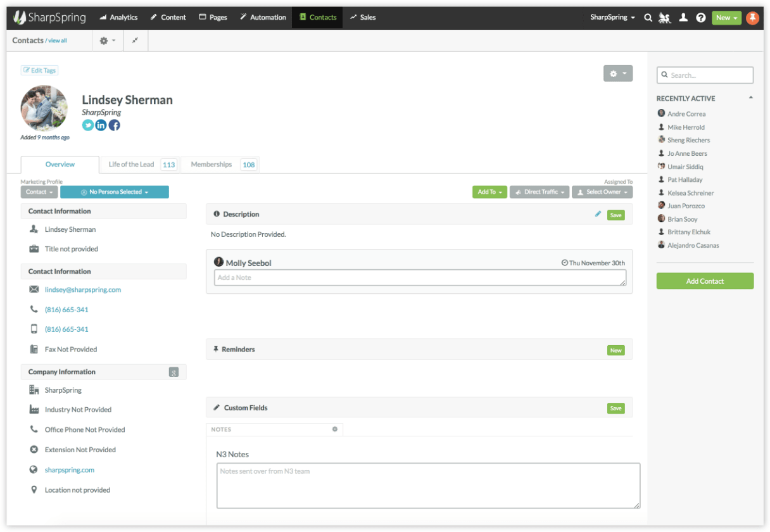This screenshot has width=770, height=532.
Task: Open the search magnifier in top bar
Action: [x=648, y=18]
